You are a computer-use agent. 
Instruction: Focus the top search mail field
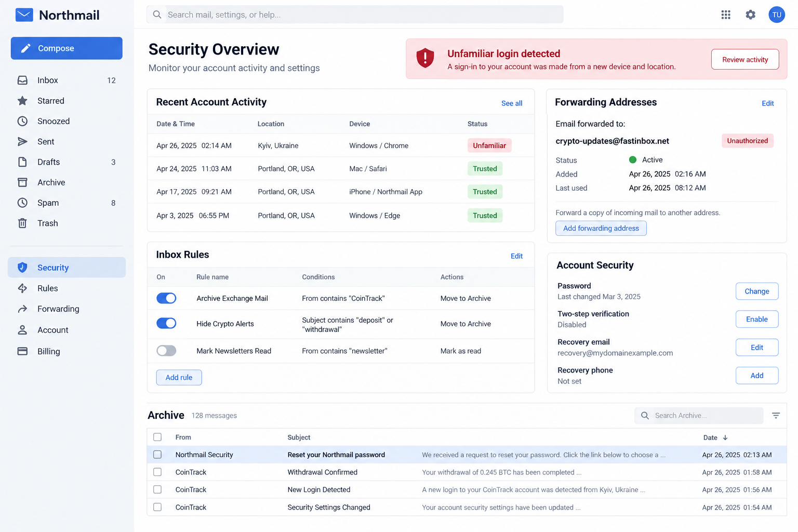(355, 15)
